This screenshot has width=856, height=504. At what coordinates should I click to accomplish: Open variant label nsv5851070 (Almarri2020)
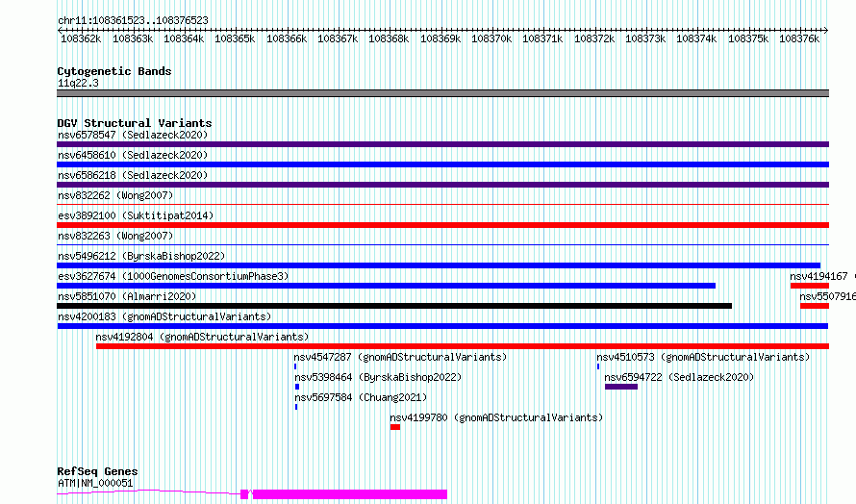(127, 296)
